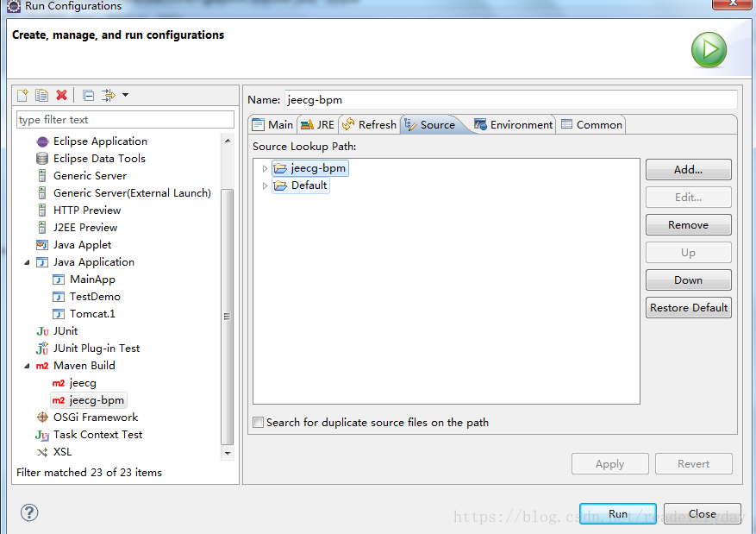Click the TestDemo configuration icon

click(x=59, y=297)
